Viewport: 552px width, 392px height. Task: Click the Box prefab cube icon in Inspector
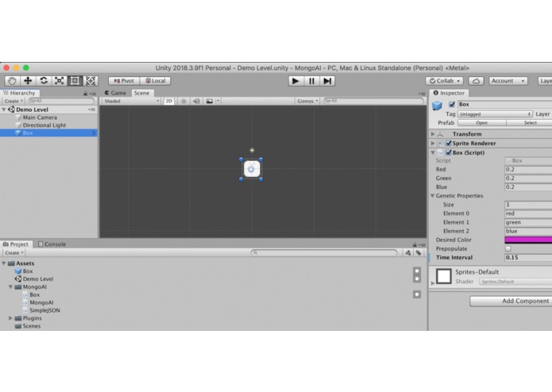tap(437, 105)
